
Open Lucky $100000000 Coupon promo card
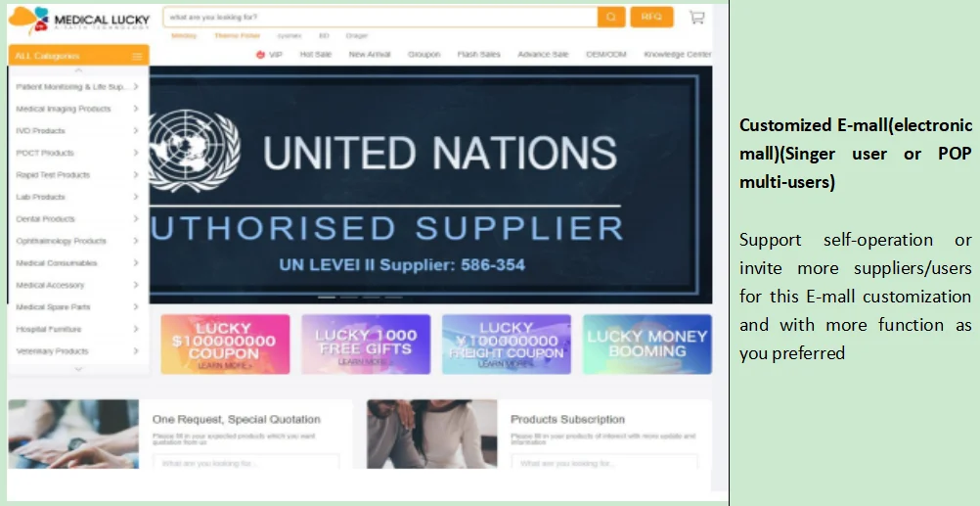(225, 344)
